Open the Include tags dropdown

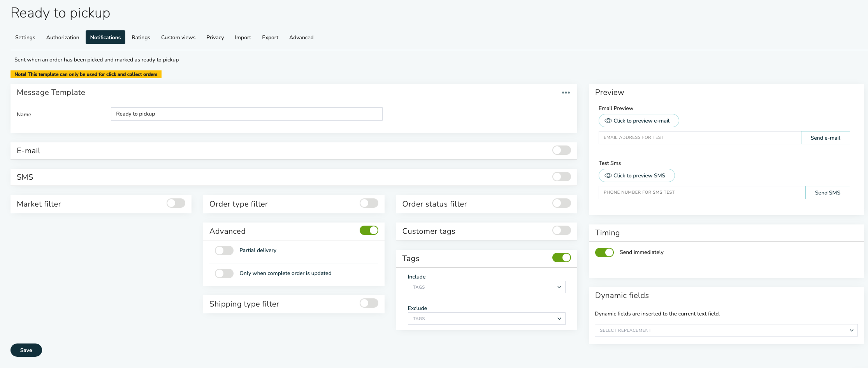tap(486, 287)
